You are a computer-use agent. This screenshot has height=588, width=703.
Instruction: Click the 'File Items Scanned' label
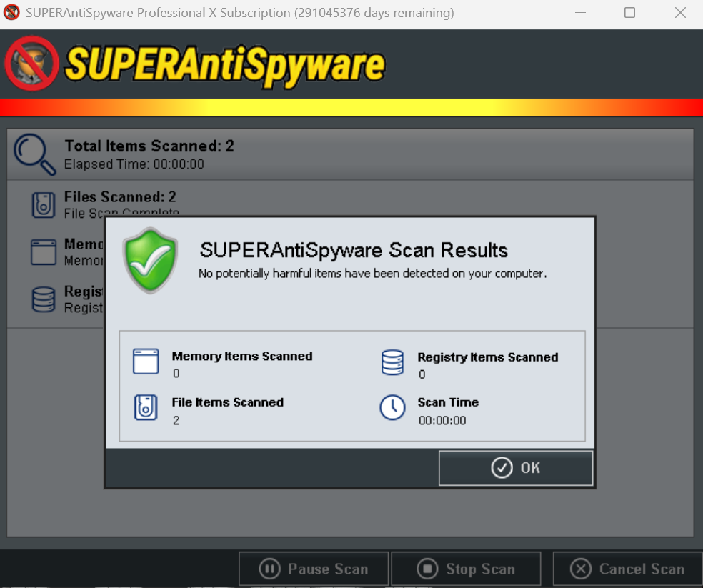(228, 402)
